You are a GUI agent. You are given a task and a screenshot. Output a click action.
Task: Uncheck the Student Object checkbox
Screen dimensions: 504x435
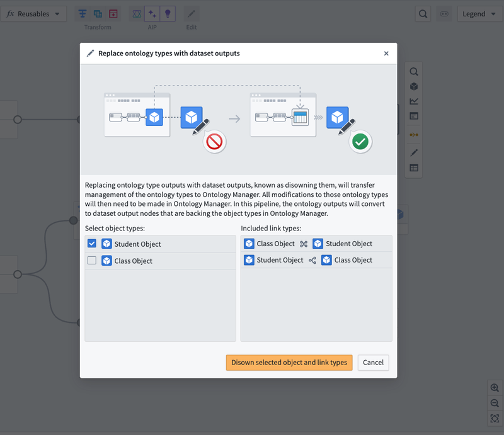tap(92, 244)
